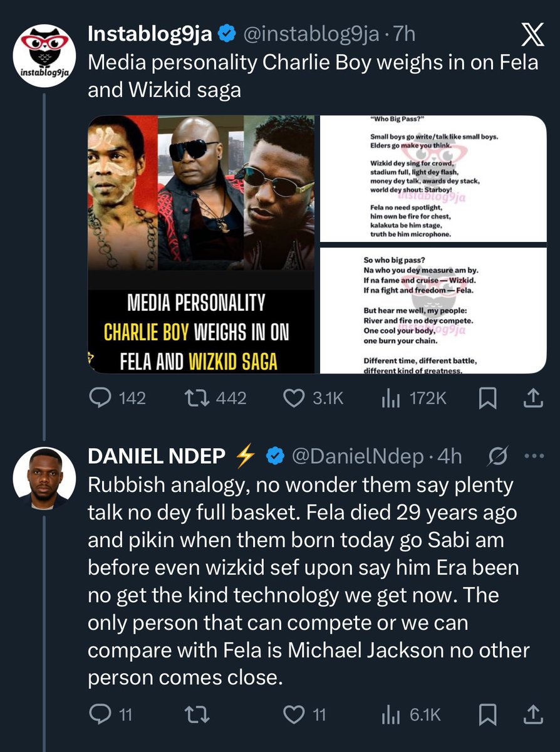560x752 pixels.
Task: Open more options on Daniel Ndep's reply
Action: 533,457
